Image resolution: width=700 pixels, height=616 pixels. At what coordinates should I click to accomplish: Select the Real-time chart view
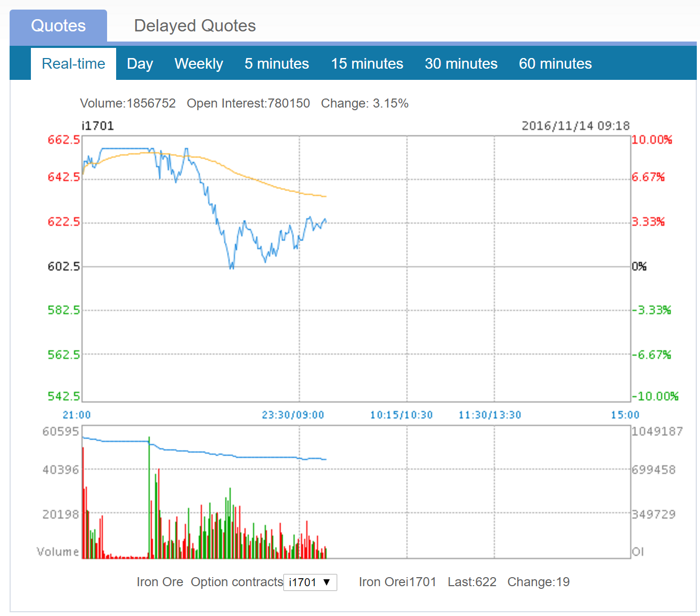pyautogui.click(x=74, y=64)
